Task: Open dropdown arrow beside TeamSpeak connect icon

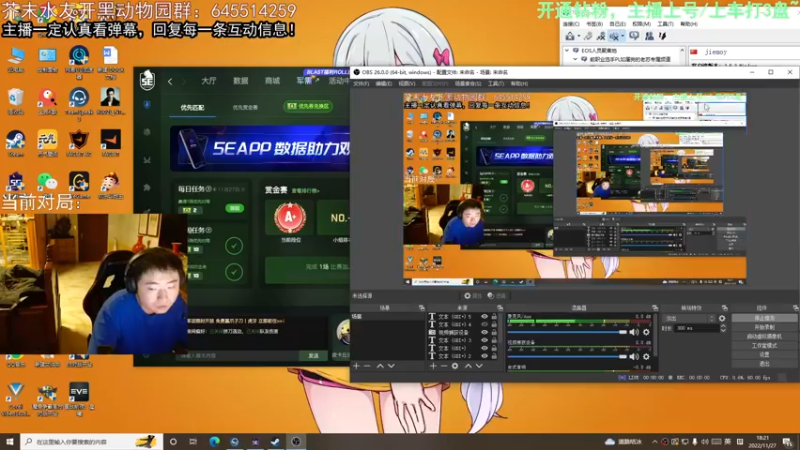Action: 579,36
